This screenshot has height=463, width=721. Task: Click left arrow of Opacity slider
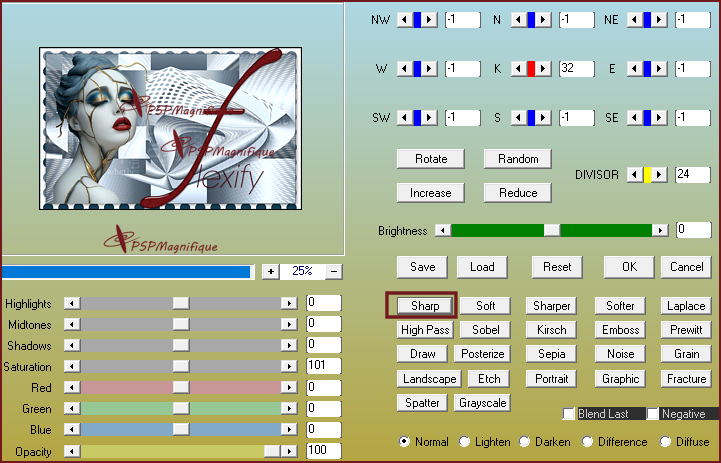click(70, 452)
